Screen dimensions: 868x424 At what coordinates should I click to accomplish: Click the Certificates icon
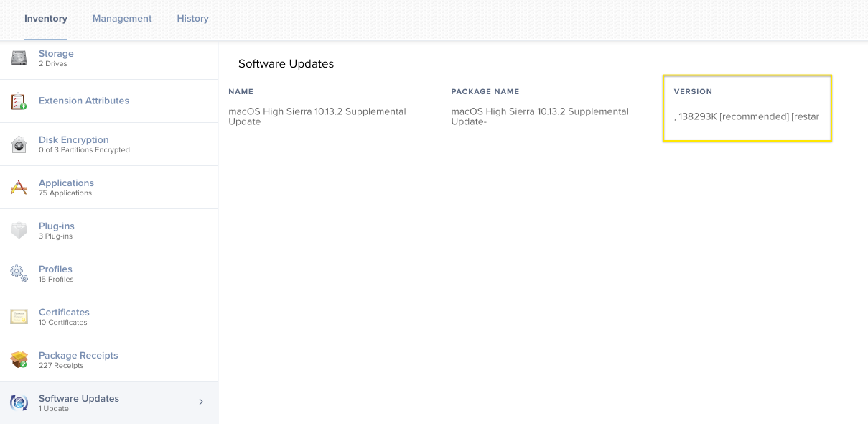pyautogui.click(x=19, y=317)
